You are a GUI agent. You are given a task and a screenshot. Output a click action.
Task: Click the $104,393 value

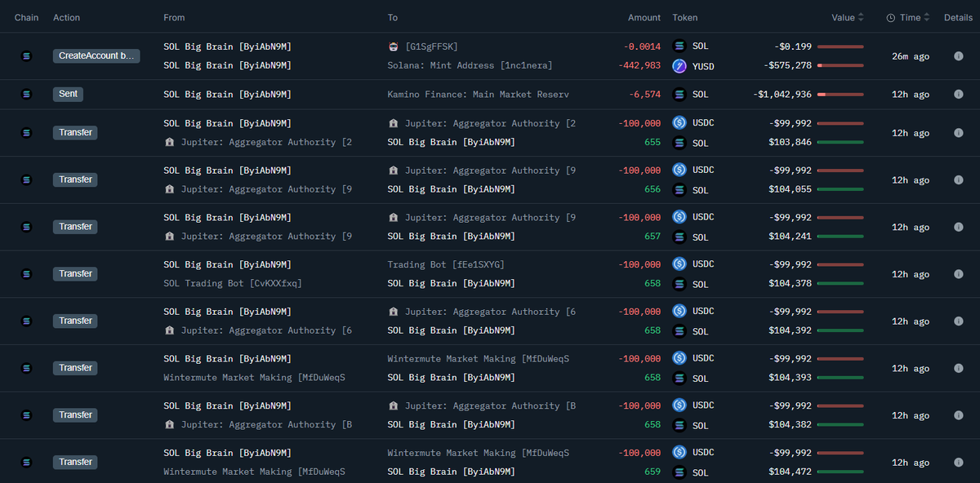[790, 378]
